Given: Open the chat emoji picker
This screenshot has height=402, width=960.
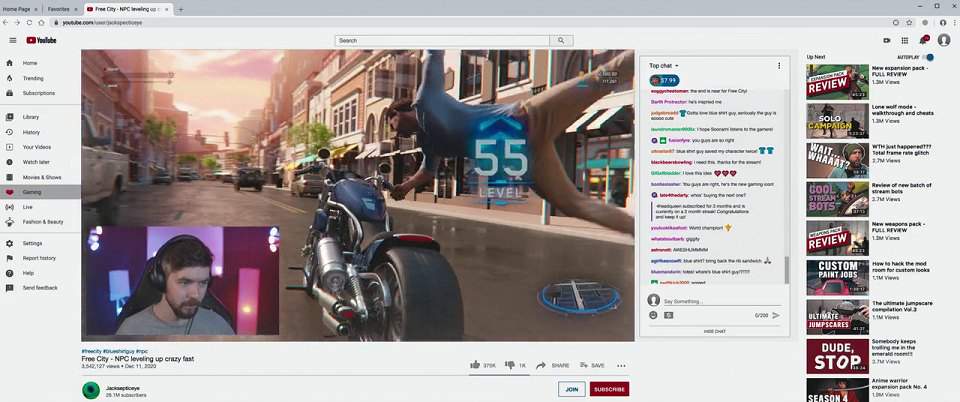Looking at the screenshot, I should coord(653,315).
